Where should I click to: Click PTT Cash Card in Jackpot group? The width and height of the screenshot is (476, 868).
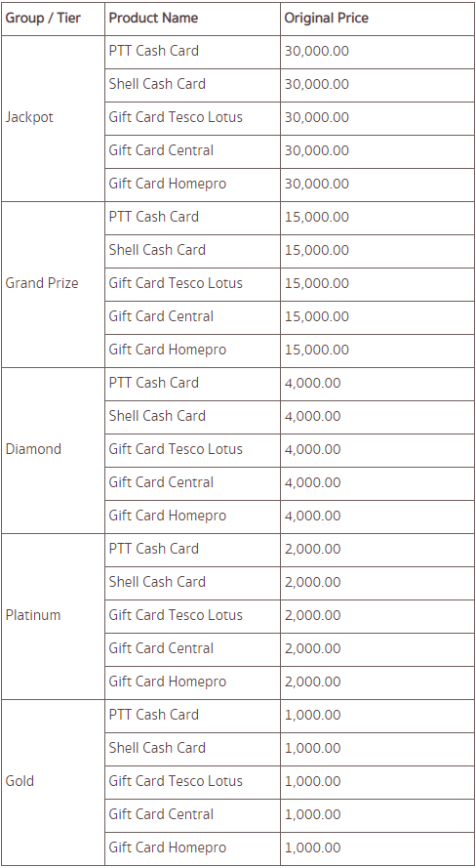[x=154, y=51]
